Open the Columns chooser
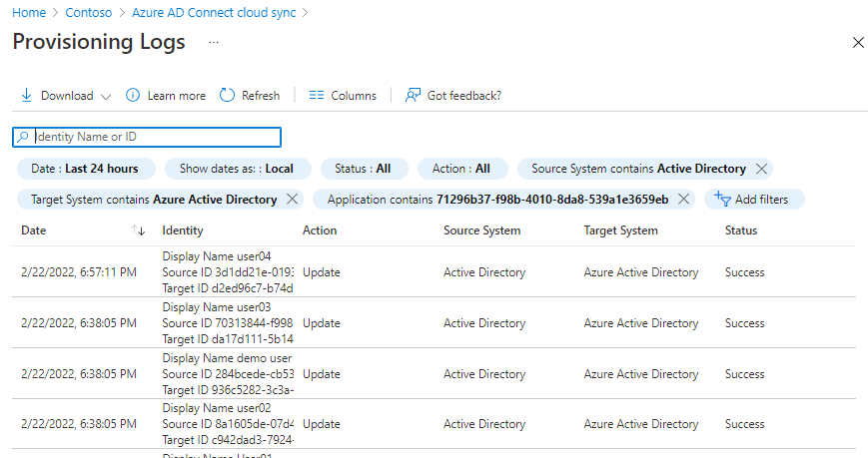 pos(343,96)
